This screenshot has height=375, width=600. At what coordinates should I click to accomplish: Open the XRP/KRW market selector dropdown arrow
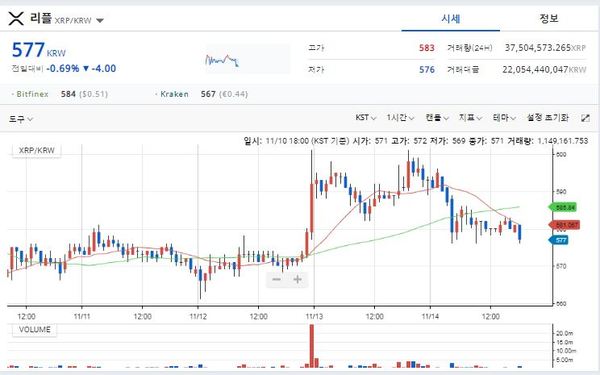pyautogui.click(x=100, y=20)
